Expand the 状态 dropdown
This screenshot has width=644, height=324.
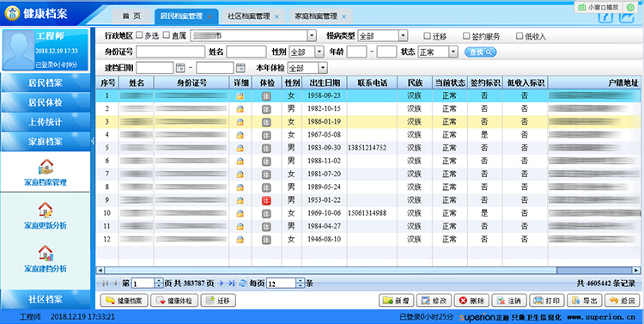click(x=453, y=52)
